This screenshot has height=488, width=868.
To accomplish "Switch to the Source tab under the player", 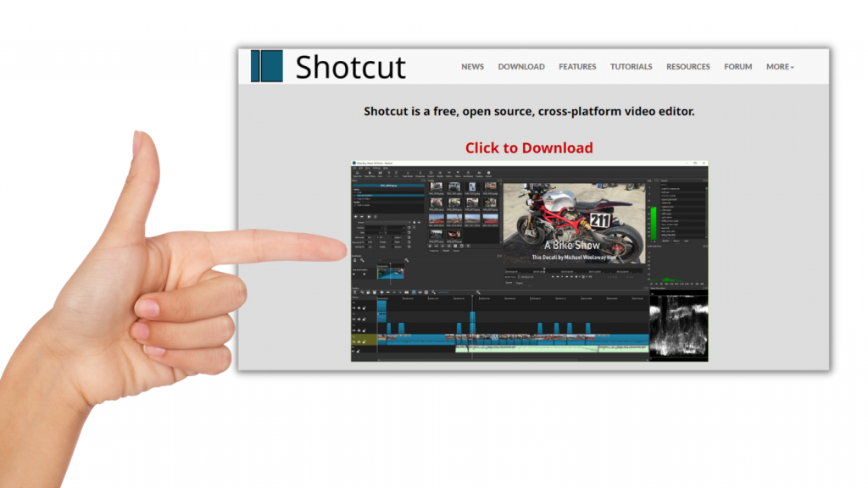I will pos(509,283).
